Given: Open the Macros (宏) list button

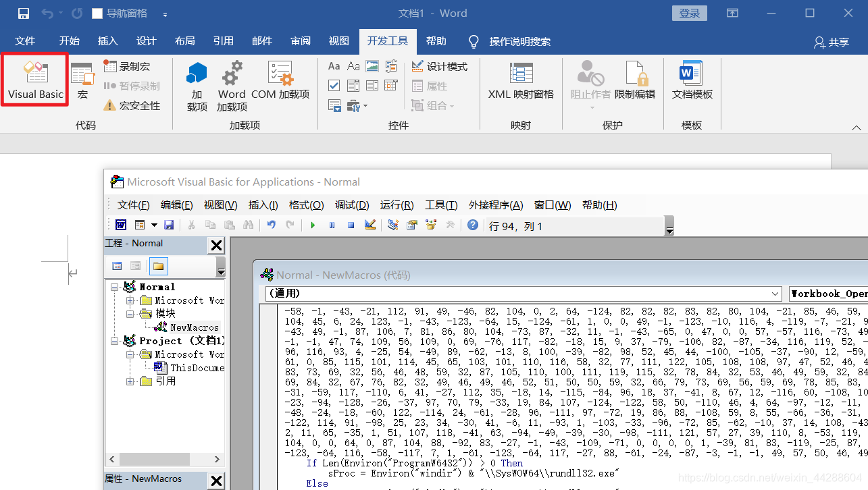Looking at the screenshot, I should pos(82,81).
